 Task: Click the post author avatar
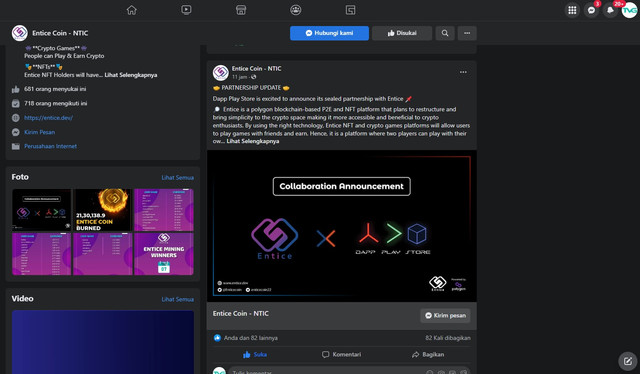tap(220, 73)
